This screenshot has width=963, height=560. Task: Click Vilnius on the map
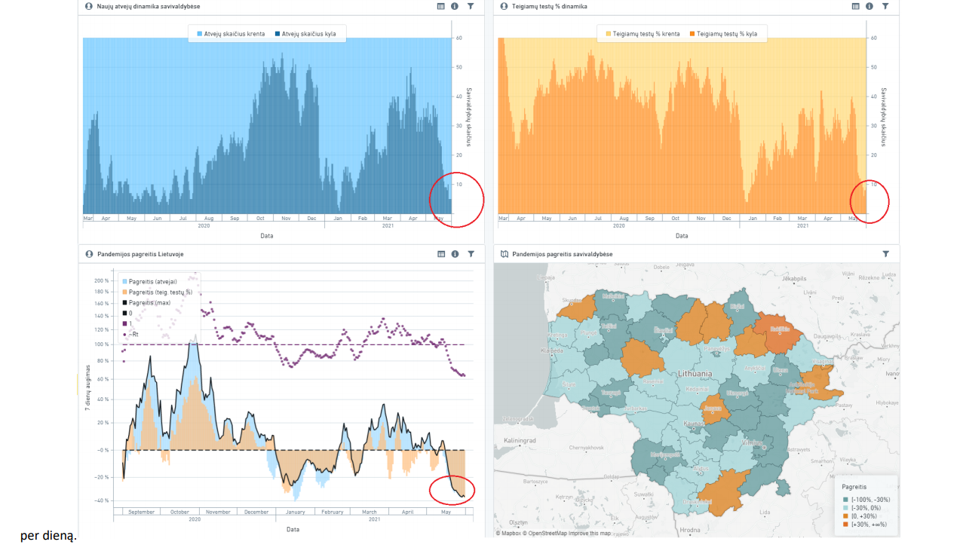point(752,444)
